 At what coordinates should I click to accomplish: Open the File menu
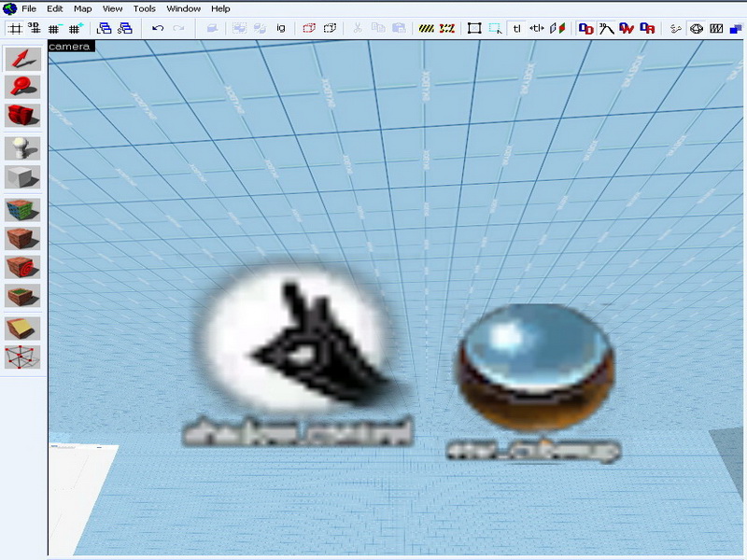click(x=28, y=8)
